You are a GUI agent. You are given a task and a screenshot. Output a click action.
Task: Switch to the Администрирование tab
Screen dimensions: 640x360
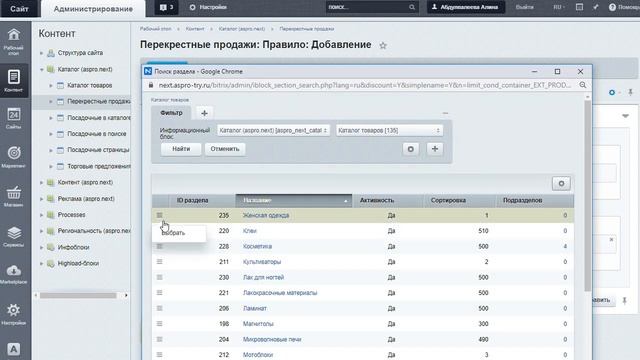pyautogui.click(x=93, y=9)
